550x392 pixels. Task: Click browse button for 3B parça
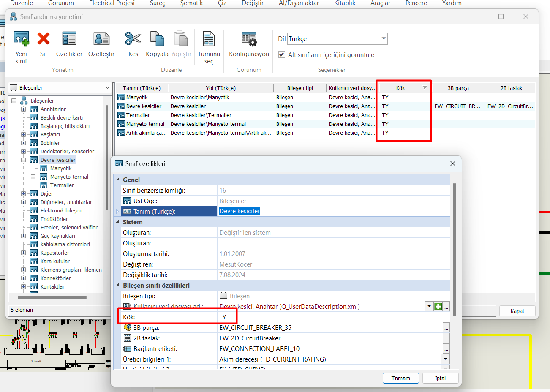point(446,328)
